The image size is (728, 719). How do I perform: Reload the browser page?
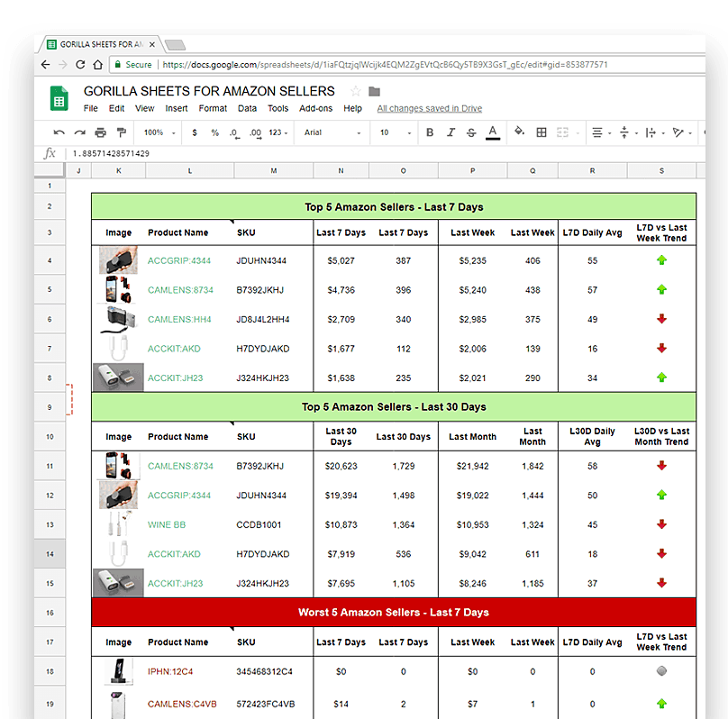tap(80, 65)
